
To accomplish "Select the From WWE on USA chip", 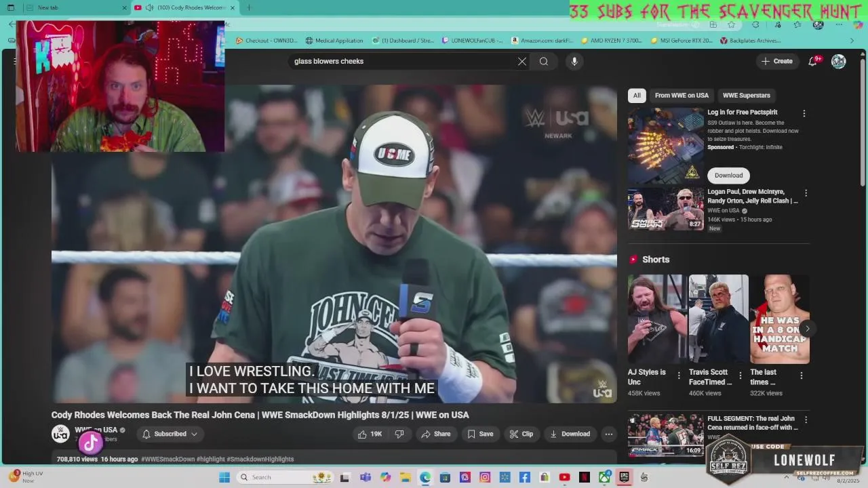I will (682, 96).
